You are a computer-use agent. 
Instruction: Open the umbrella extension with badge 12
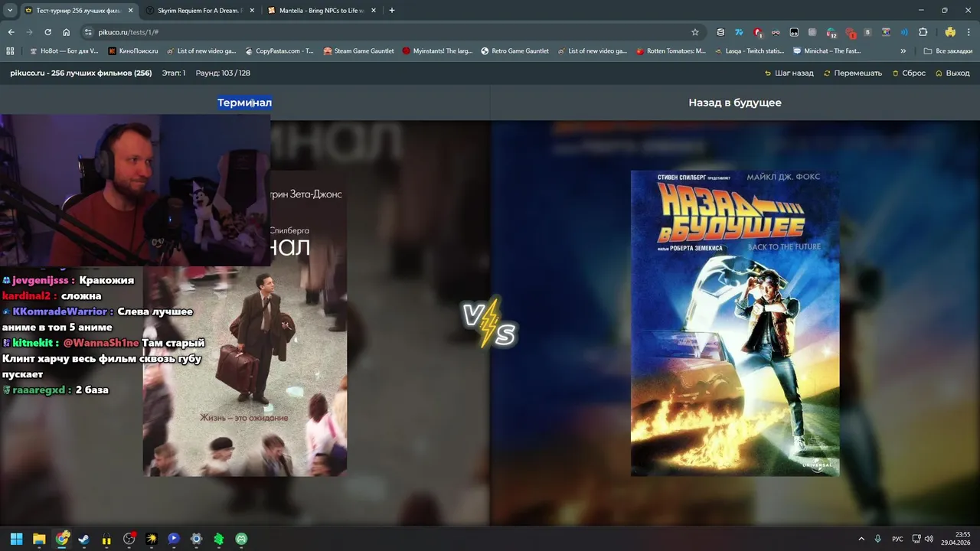pyautogui.click(x=831, y=32)
